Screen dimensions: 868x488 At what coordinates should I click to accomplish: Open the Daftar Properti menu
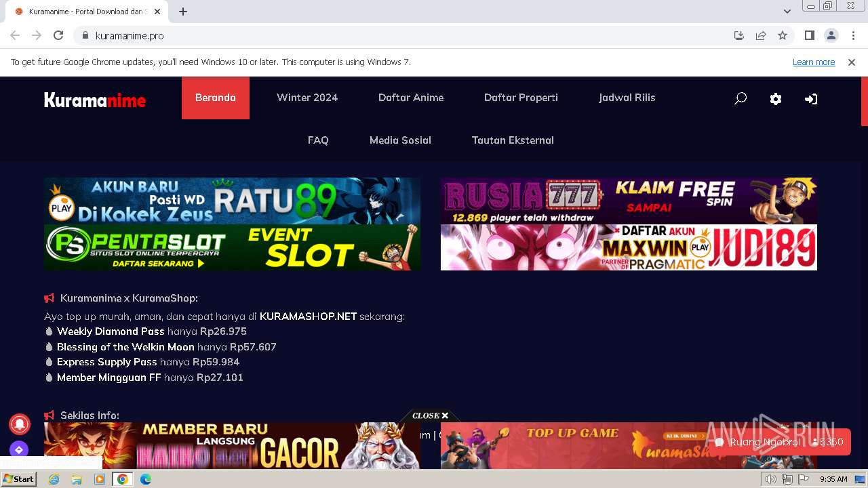coord(521,98)
